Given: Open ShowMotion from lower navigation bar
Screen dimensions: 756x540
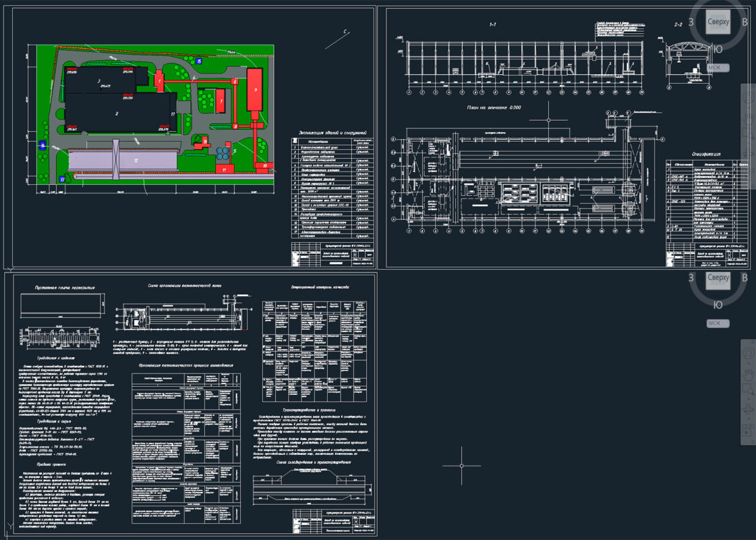Looking at the screenshot, I should [747, 431].
